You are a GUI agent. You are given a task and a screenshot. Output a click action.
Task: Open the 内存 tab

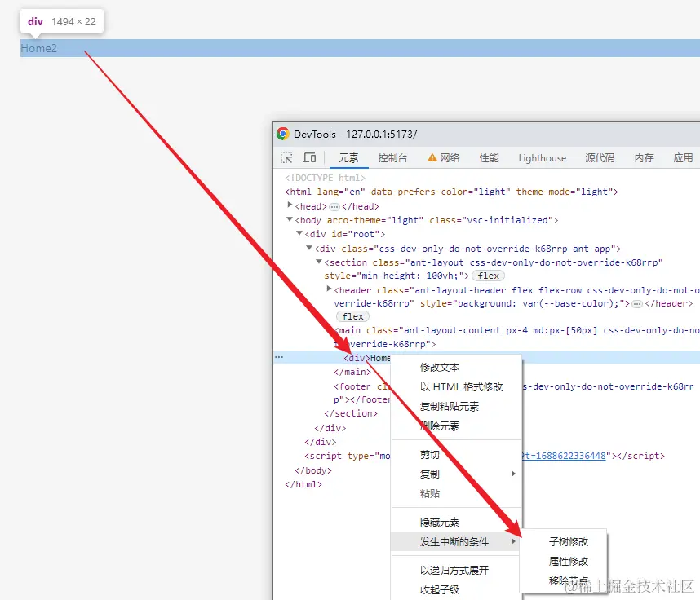tap(644, 158)
